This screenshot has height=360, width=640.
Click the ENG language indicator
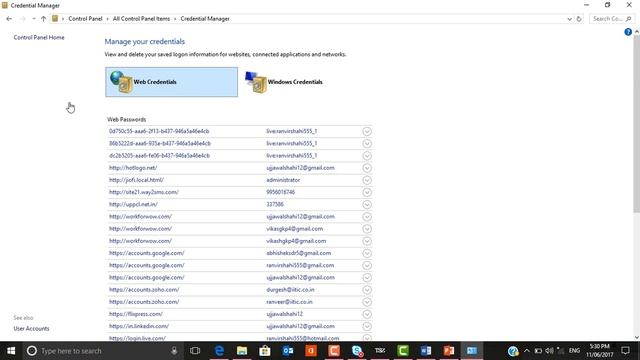(574, 351)
